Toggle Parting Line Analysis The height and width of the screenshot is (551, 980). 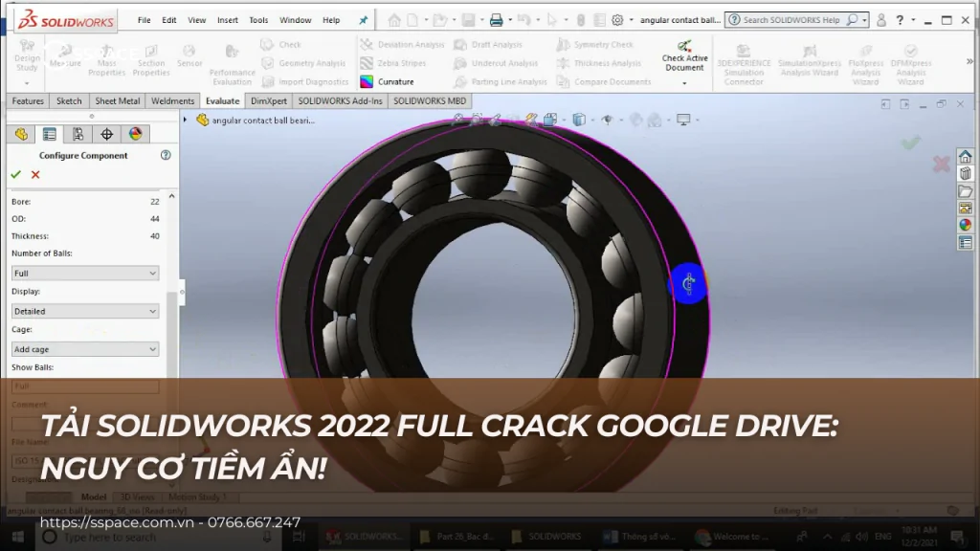(501, 82)
